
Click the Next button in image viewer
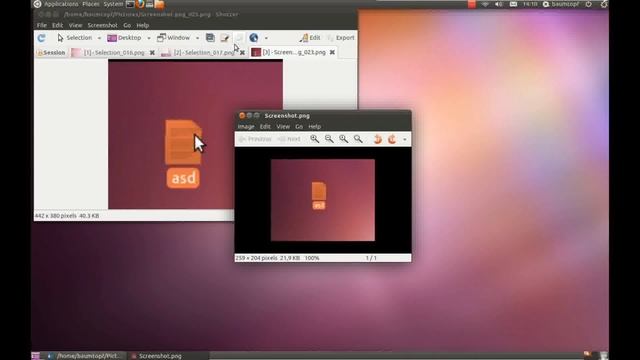tap(289, 139)
